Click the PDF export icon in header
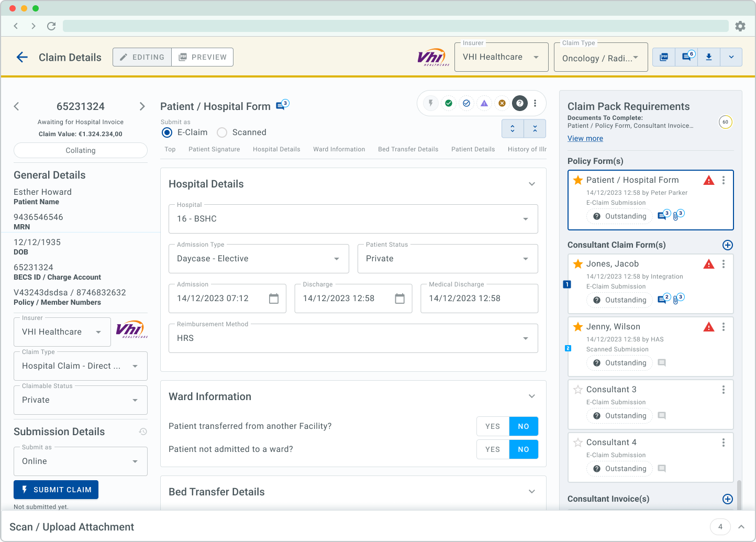756x542 pixels. (664, 57)
